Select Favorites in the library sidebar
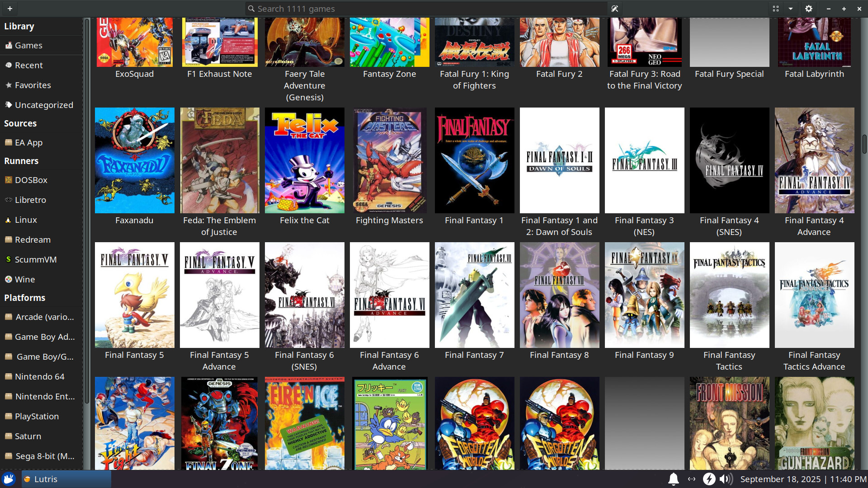The height and width of the screenshot is (488, 868). tap(33, 85)
